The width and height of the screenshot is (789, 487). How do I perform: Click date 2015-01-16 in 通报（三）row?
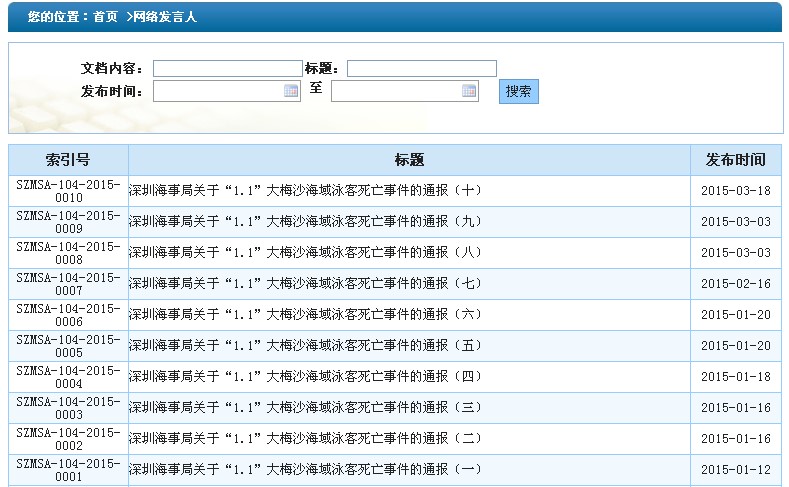tap(736, 408)
